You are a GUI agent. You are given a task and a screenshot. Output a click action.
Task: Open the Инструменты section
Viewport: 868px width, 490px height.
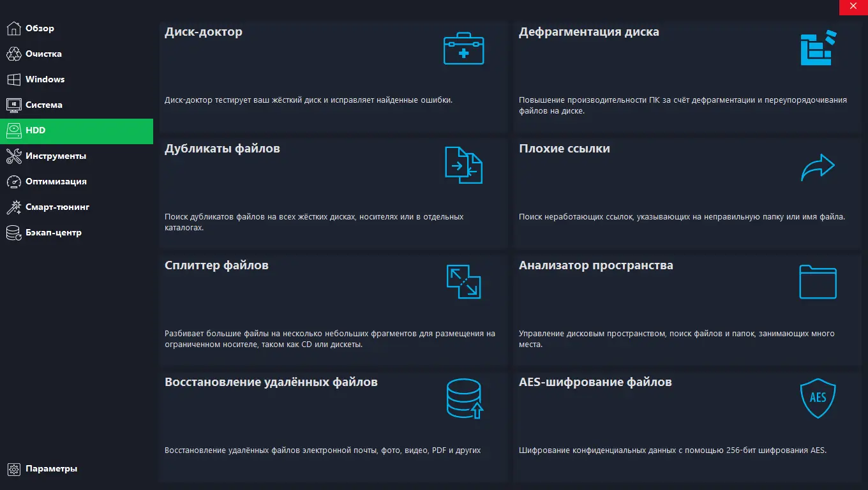coord(77,156)
